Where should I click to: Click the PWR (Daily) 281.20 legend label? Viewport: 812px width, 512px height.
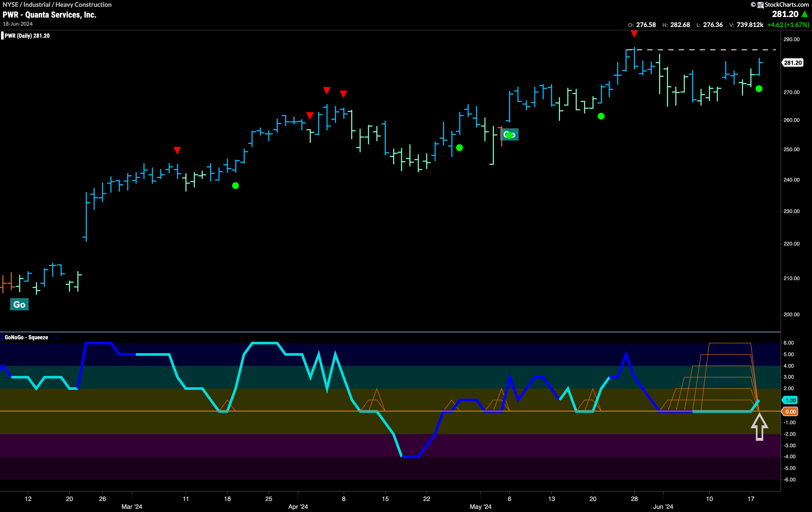pos(27,36)
